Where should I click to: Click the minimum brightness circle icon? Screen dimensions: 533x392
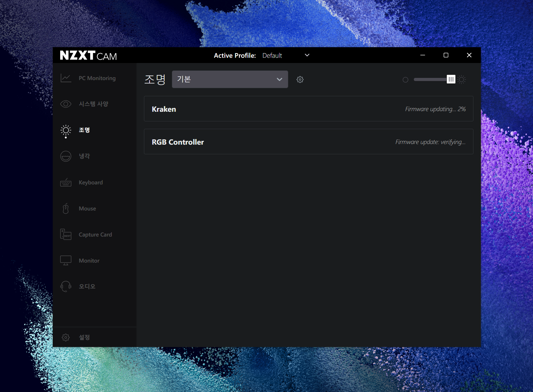coord(405,80)
